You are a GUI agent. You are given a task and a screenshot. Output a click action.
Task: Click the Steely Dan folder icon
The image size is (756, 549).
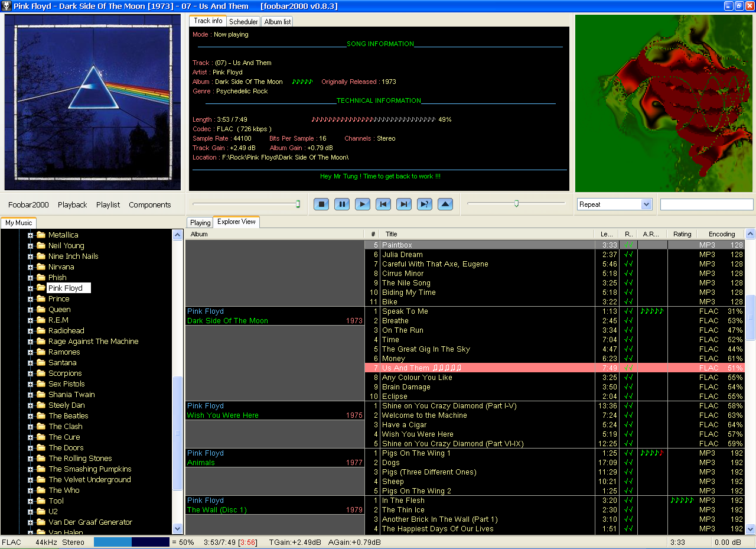point(41,405)
